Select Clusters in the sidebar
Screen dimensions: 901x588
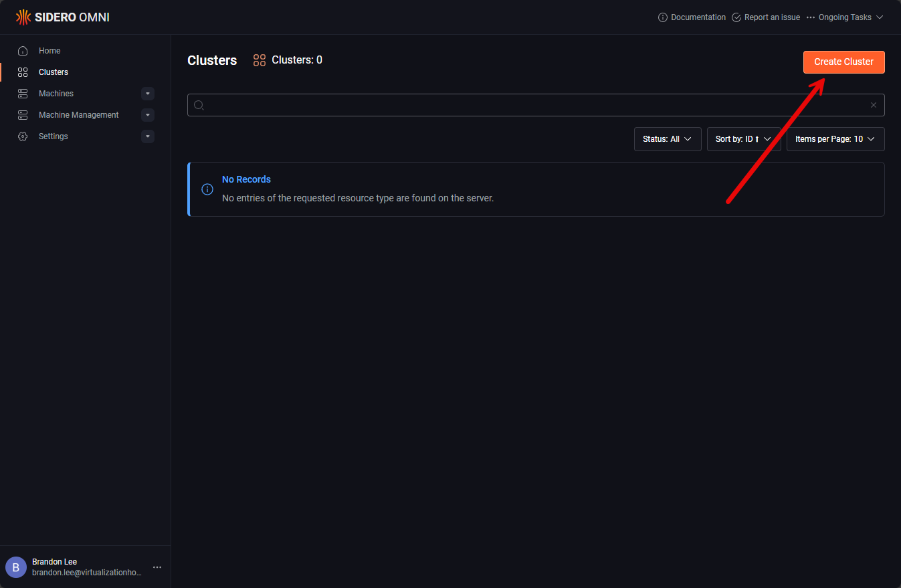pos(54,72)
